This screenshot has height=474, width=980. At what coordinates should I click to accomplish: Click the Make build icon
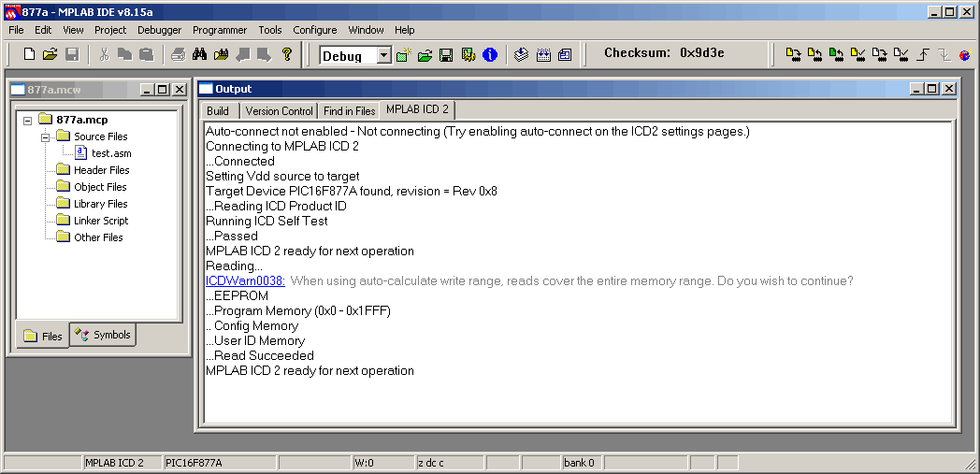(x=521, y=55)
